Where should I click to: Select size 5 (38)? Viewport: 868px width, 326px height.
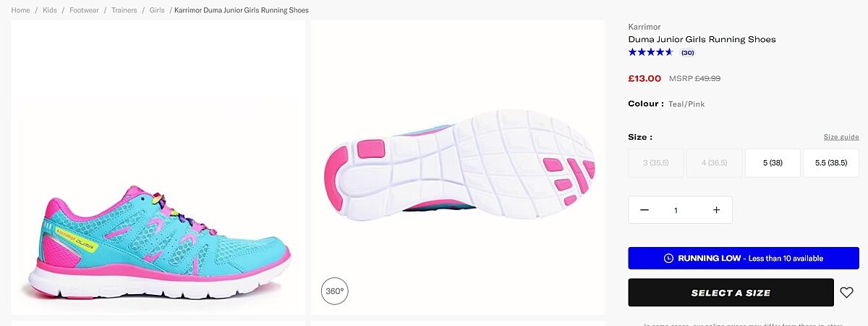pyautogui.click(x=773, y=163)
